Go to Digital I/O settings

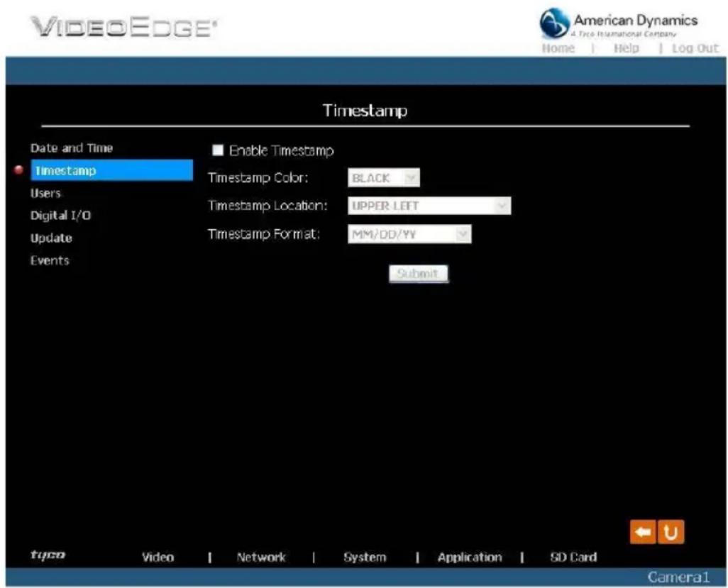pyautogui.click(x=61, y=216)
